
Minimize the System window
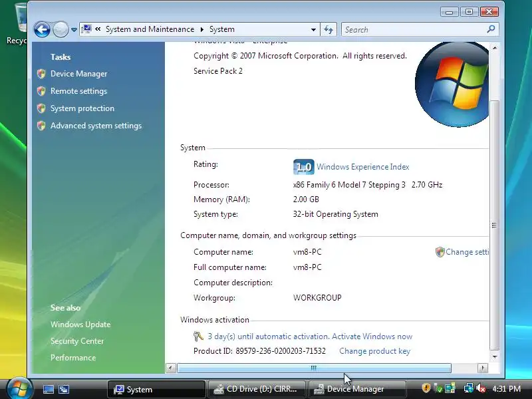pyautogui.click(x=450, y=12)
